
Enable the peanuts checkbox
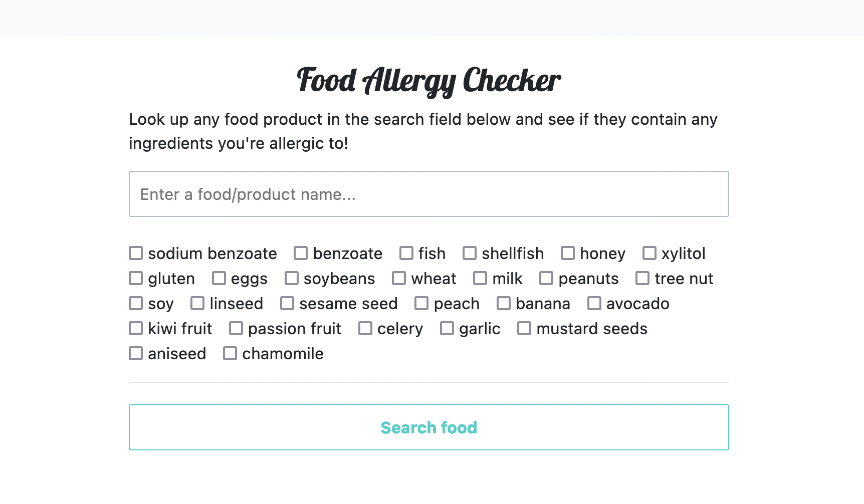[546, 278]
